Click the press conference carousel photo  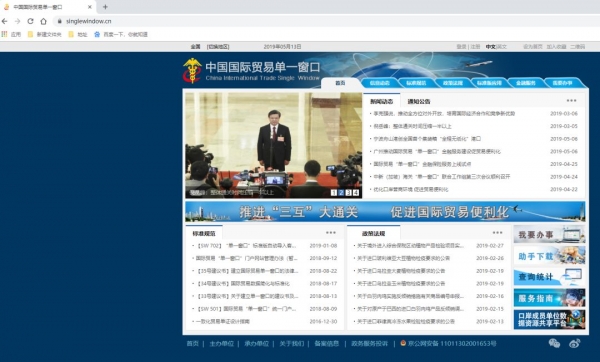[x=274, y=145]
